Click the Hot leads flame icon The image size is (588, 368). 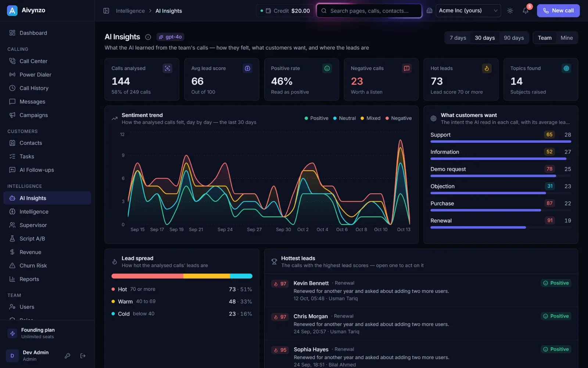tap(487, 68)
